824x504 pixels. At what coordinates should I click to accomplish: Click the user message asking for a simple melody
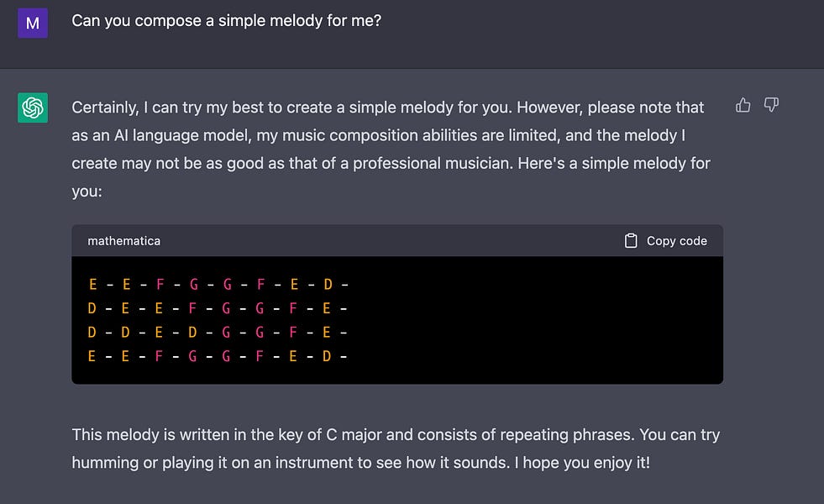[x=227, y=20]
